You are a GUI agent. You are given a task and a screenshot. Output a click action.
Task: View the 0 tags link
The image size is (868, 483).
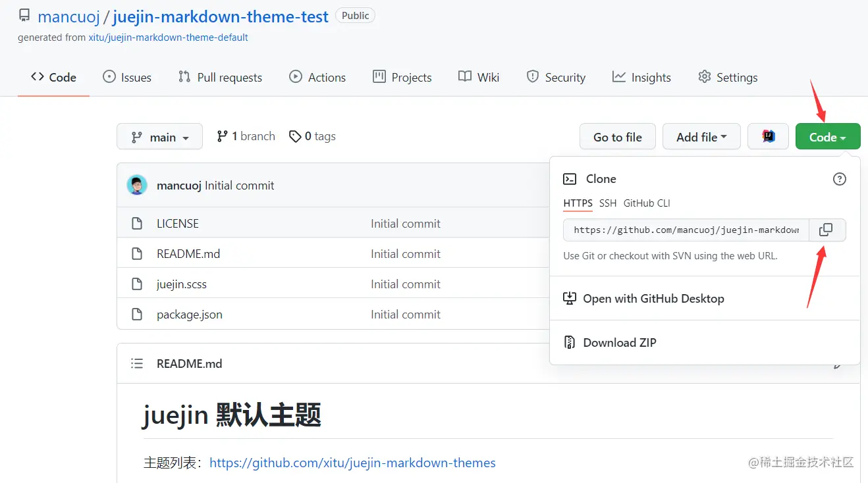pos(312,136)
